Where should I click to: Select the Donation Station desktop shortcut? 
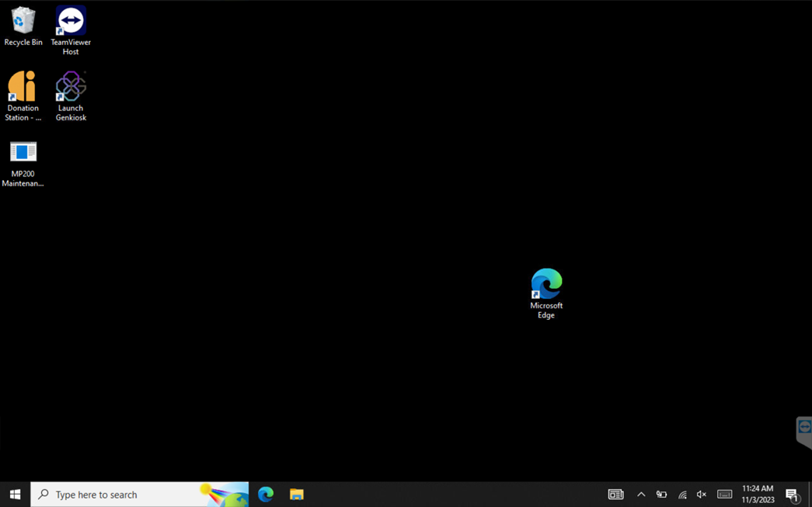coord(23,96)
